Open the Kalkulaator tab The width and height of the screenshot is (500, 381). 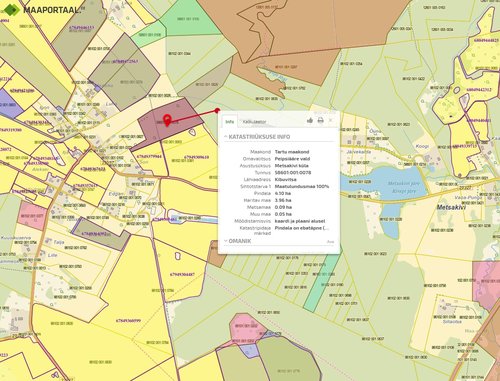click(x=254, y=122)
